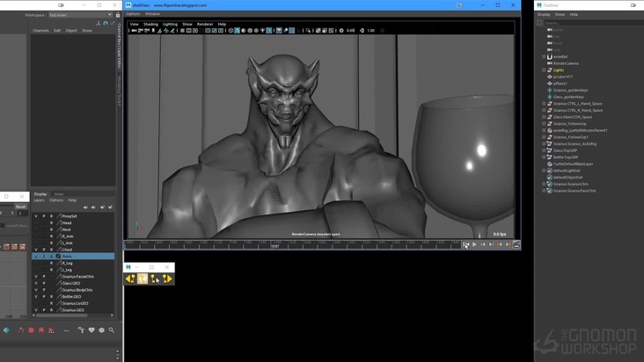
Task: Click the use all lights bulb icon
Action: [262, 31]
